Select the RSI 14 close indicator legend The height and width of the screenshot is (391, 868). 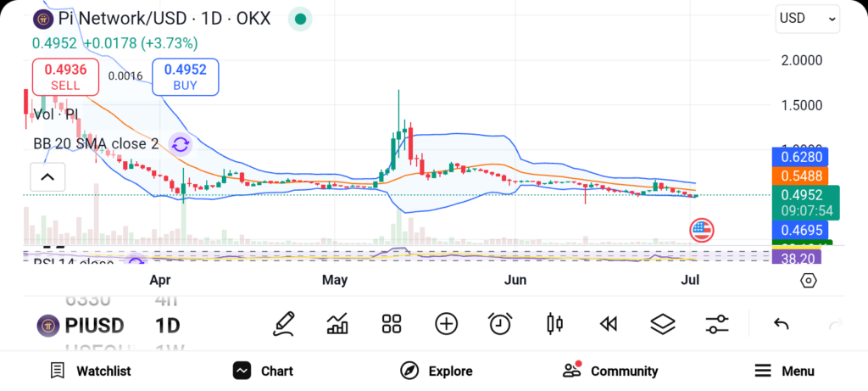(x=74, y=263)
